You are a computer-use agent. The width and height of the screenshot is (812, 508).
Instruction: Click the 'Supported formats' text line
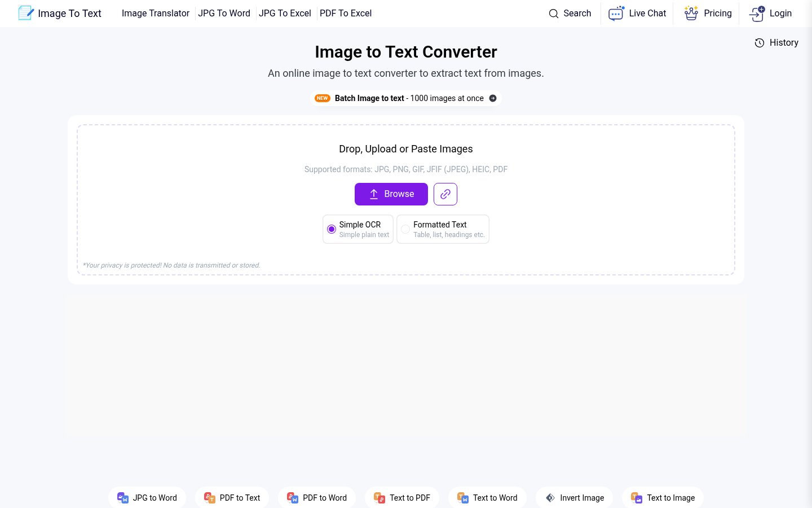click(406, 169)
